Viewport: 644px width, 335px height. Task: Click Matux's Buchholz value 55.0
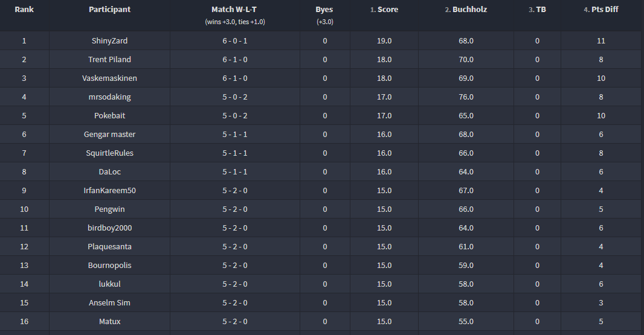(x=466, y=322)
